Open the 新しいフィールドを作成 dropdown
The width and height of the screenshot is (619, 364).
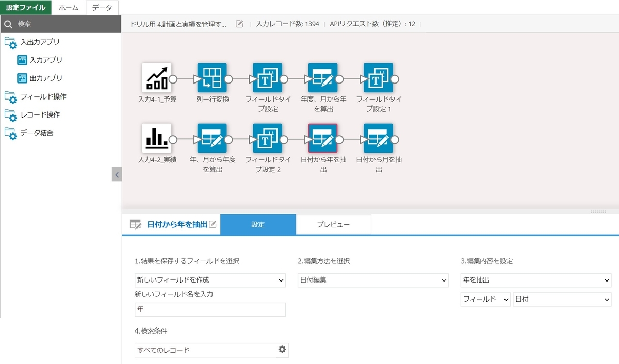point(210,280)
